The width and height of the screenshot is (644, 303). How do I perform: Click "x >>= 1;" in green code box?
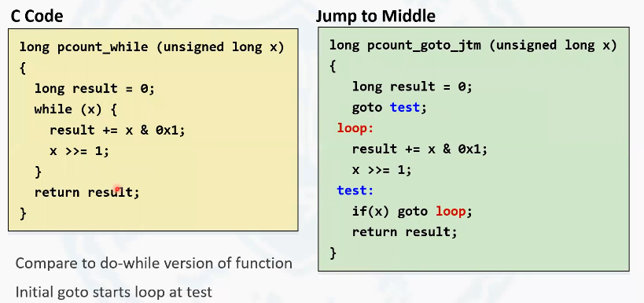point(382,170)
